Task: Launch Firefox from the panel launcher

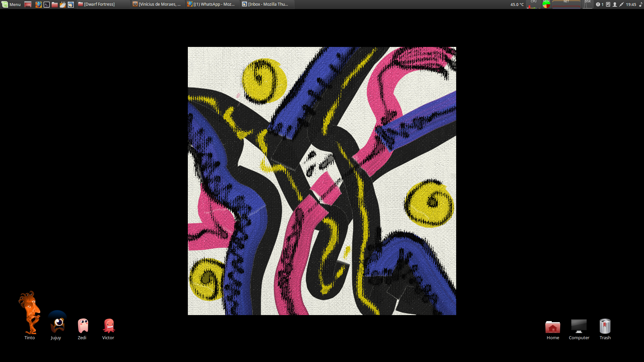Action: click(39, 4)
